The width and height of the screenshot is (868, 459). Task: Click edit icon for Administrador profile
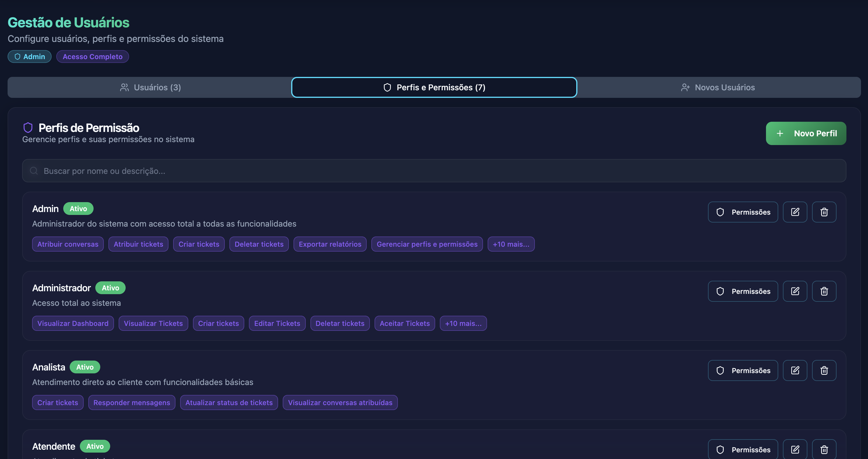(x=795, y=291)
